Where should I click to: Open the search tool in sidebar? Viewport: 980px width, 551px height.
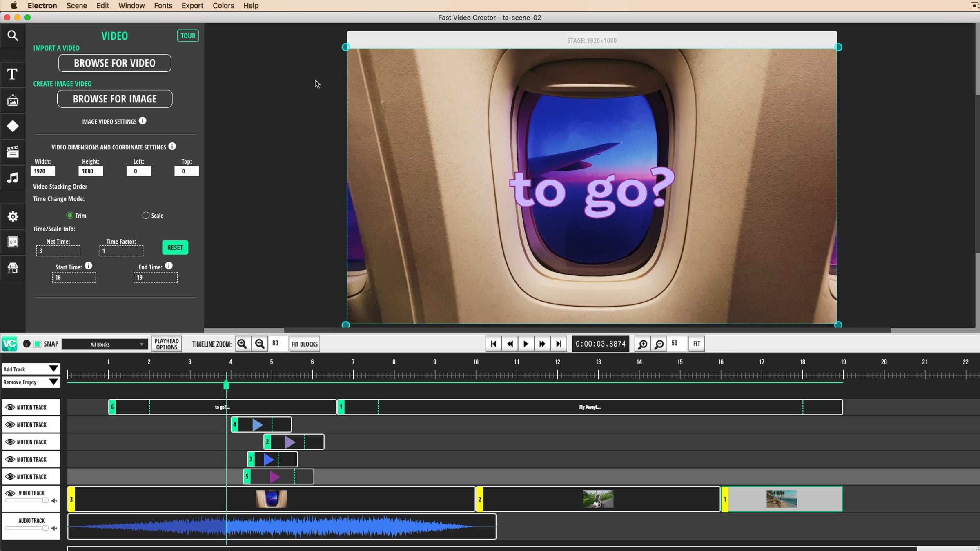pos(13,36)
